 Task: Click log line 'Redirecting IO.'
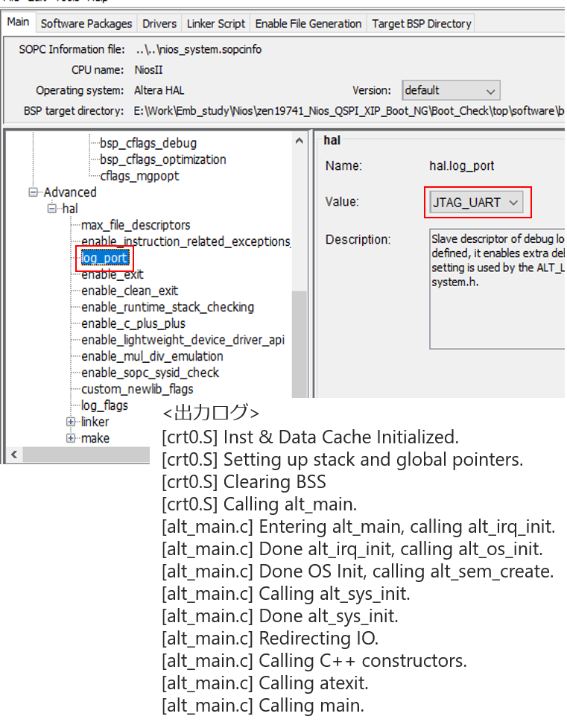pyautogui.click(x=270, y=639)
